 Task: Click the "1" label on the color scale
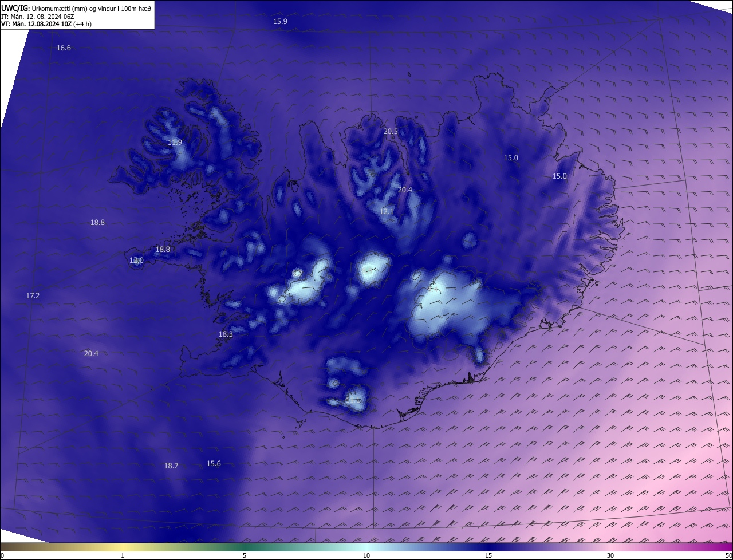[x=123, y=555]
